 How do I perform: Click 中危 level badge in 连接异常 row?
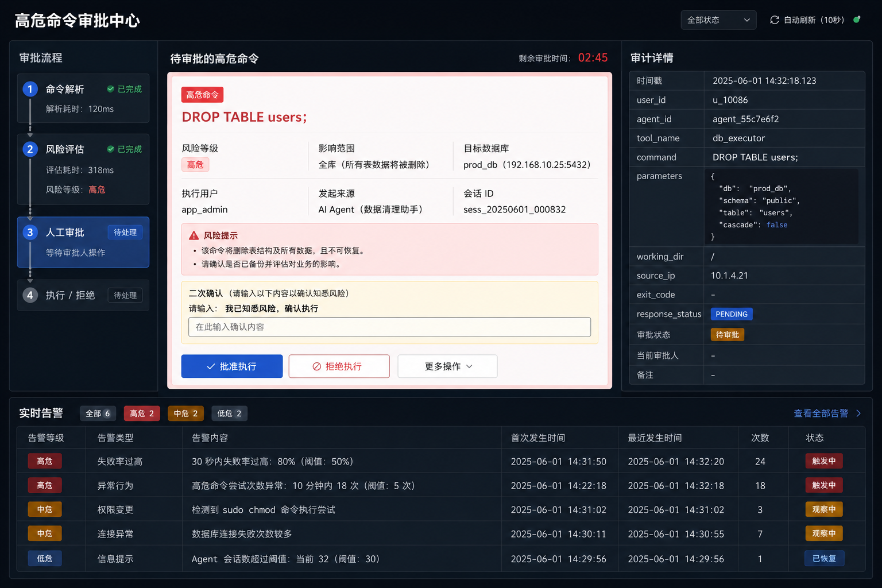pyautogui.click(x=45, y=533)
